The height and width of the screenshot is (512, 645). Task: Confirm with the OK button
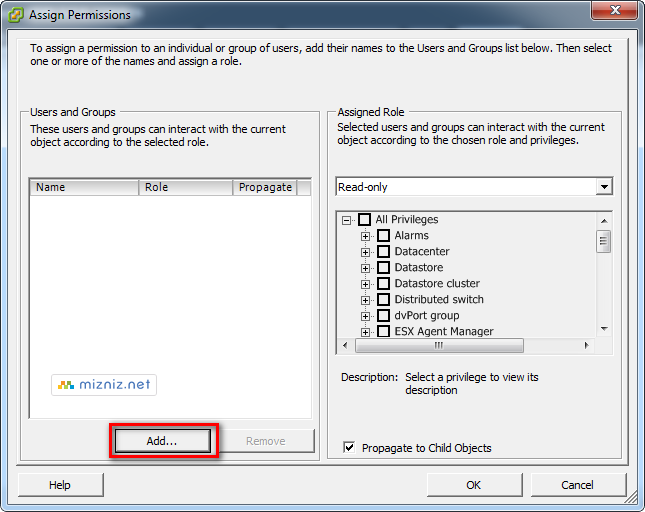pyautogui.click(x=474, y=485)
